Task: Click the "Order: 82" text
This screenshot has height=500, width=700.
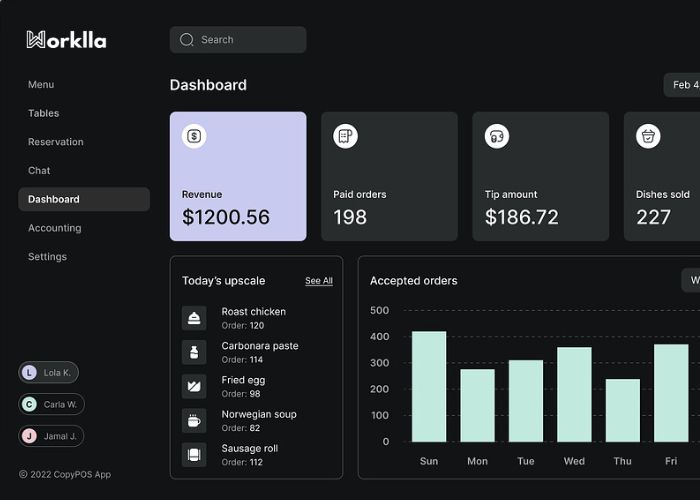Action: [x=241, y=428]
